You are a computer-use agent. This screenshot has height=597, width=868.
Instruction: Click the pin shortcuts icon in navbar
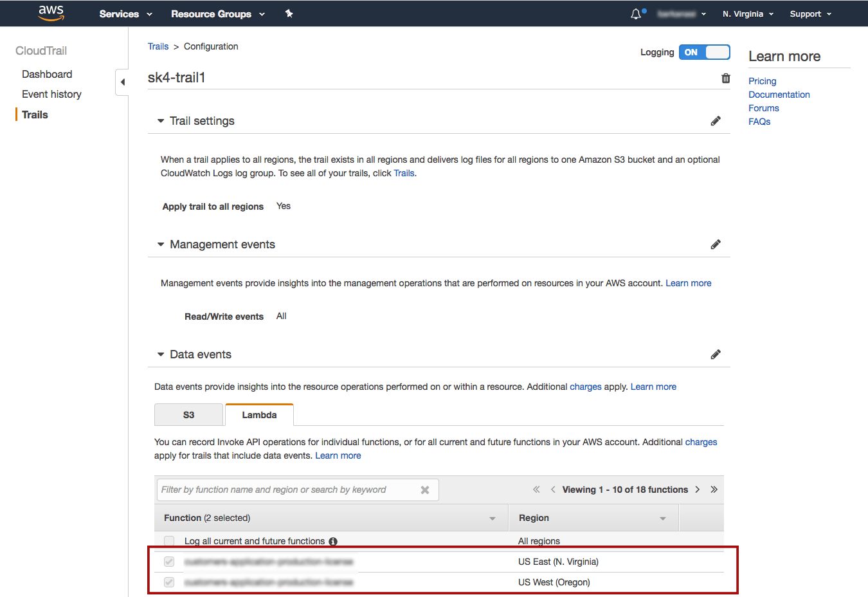tap(289, 14)
